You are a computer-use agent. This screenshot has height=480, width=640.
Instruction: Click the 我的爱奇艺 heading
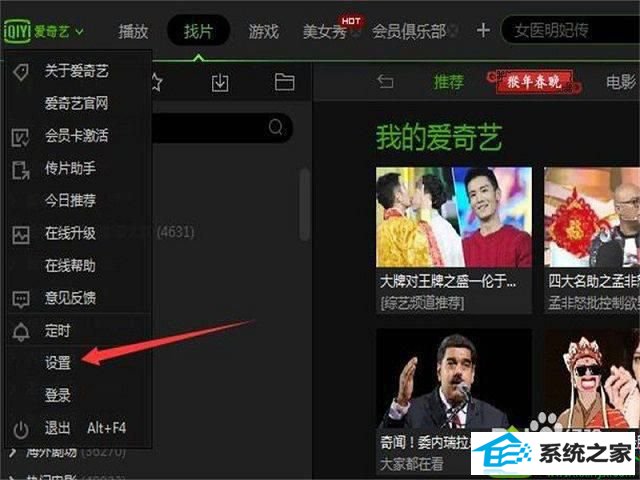point(439,138)
